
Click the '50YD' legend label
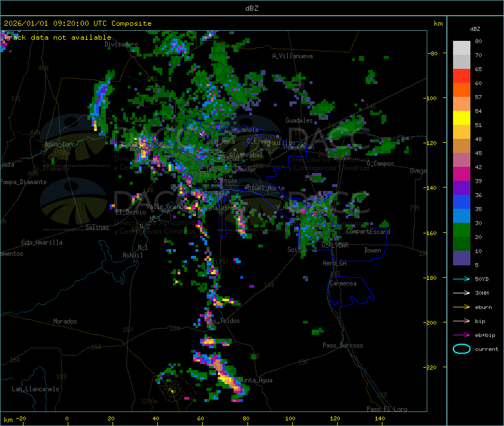pyautogui.click(x=482, y=279)
